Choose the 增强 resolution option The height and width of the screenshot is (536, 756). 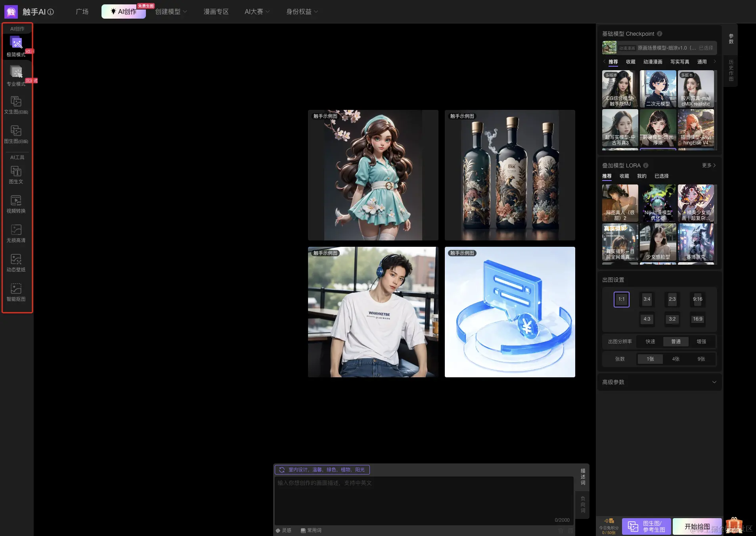701,342
